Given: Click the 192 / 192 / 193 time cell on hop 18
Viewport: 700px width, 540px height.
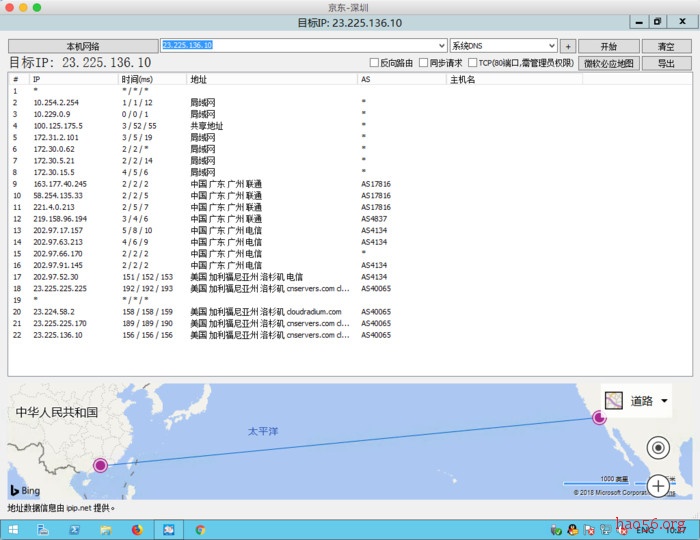Looking at the screenshot, I should click(148, 288).
